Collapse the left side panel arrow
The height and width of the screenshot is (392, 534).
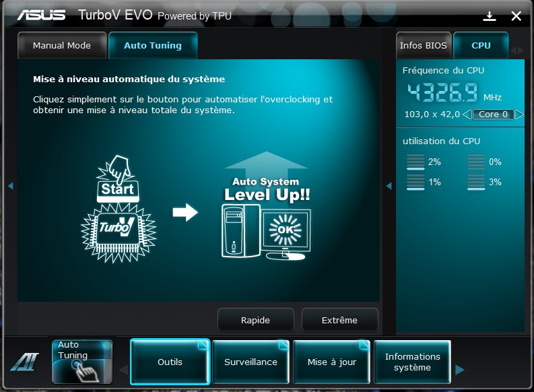[11, 186]
